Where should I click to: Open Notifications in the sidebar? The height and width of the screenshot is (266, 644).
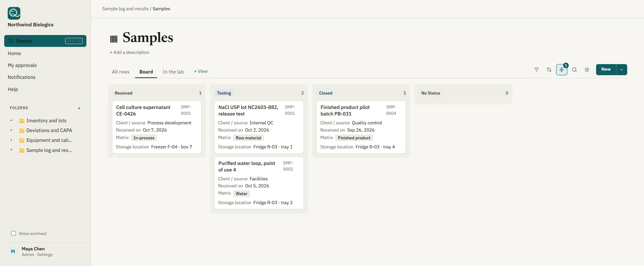point(21,77)
